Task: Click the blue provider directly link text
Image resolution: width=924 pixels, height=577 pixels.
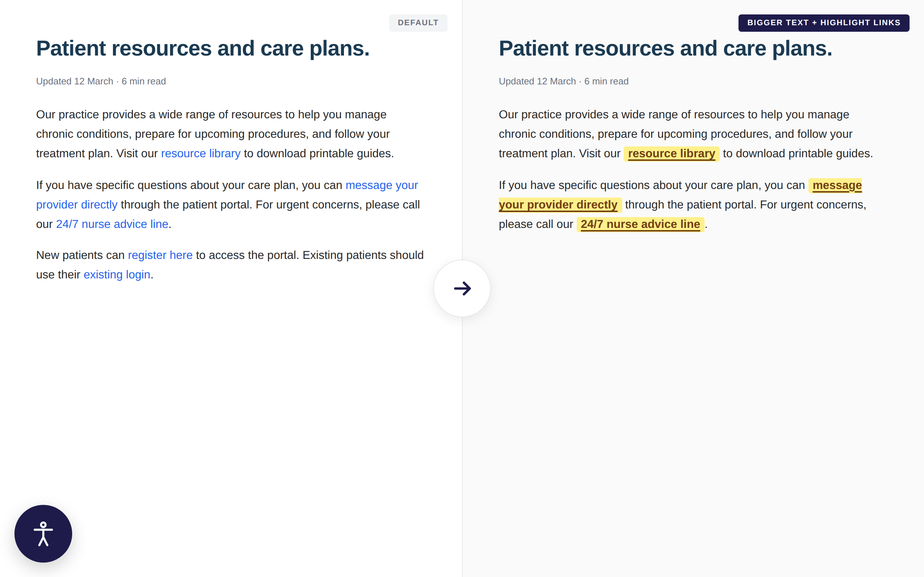Action: click(77, 204)
